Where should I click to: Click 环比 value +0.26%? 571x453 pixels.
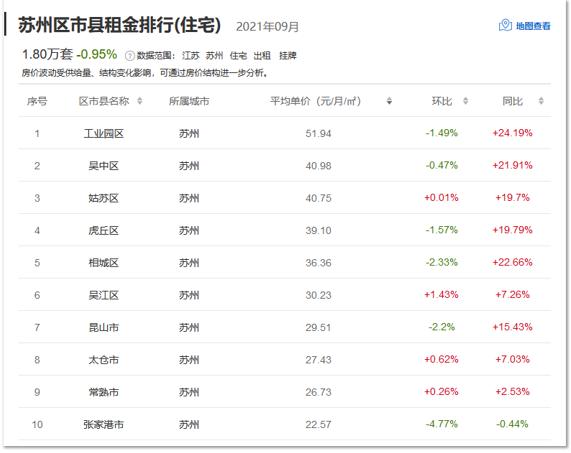[x=442, y=392]
